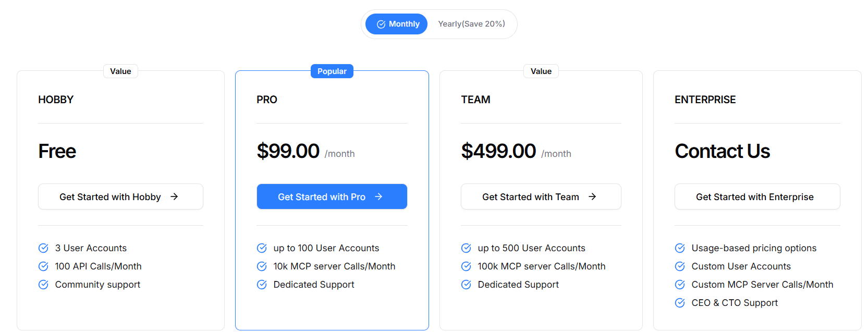Screen dimensions: 868x332
Task: Click the check icon next to up to 500 User Accounts
Action: (x=466, y=248)
